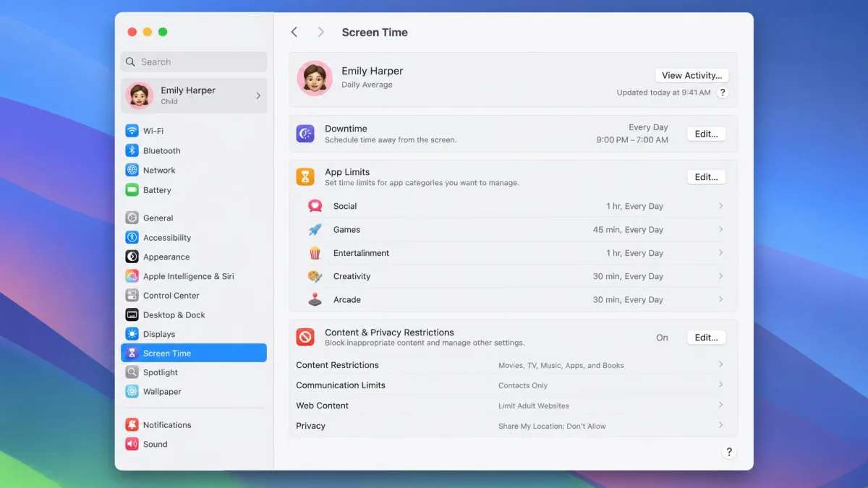This screenshot has height=488, width=868.
Task: Open Emily Harper account chevron in sidebar
Action: tap(258, 95)
